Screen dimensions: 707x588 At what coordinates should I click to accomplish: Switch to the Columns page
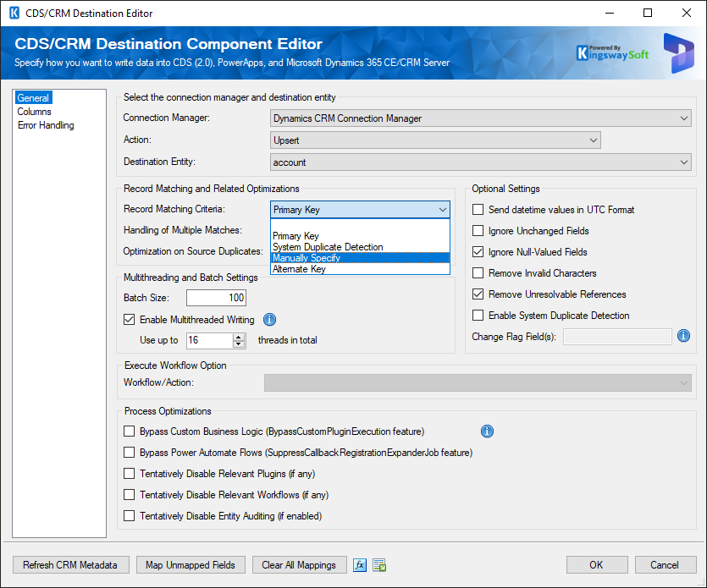pyautogui.click(x=34, y=112)
